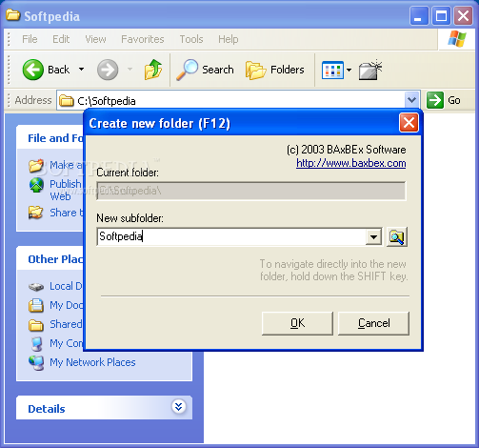The height and width of the screenshot is (448, 479).
Task: Confirm with the OK button
Action: [297, 323]
